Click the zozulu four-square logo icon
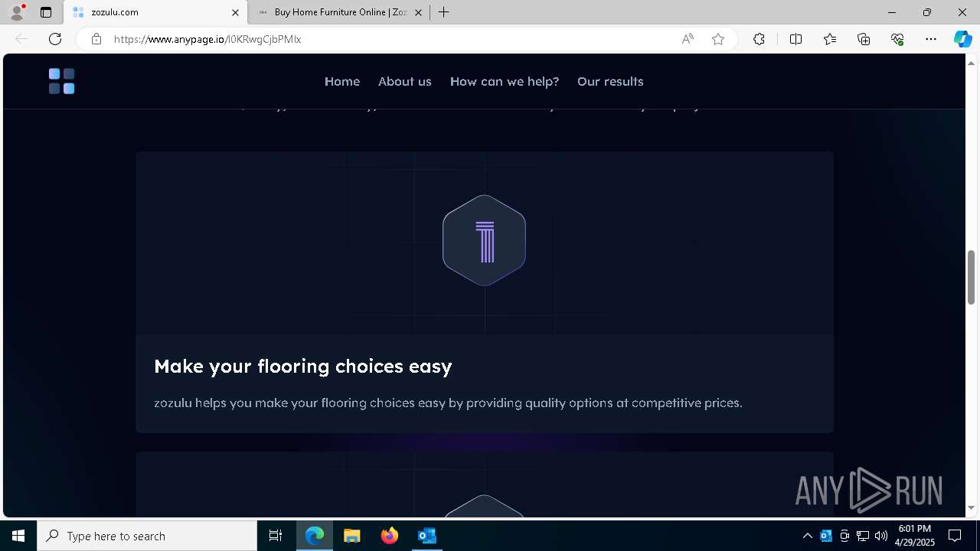The height and width of the screenshot is (551, 980). point(61,81)
